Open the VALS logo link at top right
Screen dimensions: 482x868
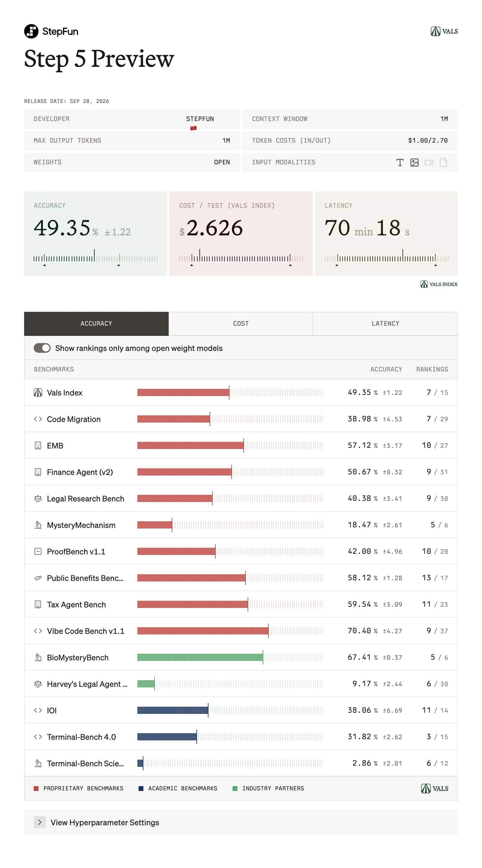point(444,31)
